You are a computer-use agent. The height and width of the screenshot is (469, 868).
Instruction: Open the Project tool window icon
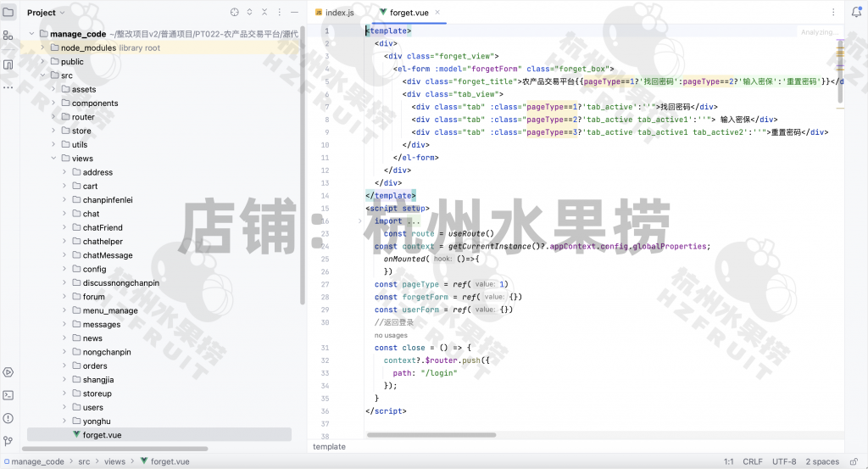[x=8, y=12]
